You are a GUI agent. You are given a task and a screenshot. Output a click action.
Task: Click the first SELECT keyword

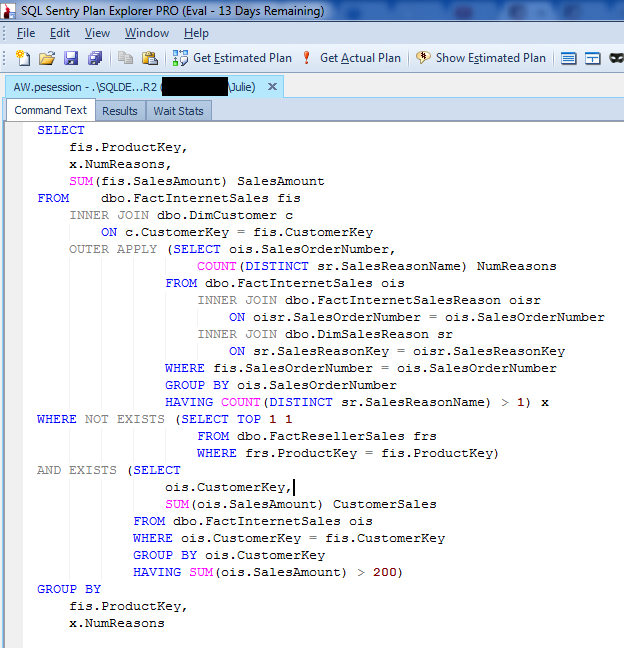point(61,130)
